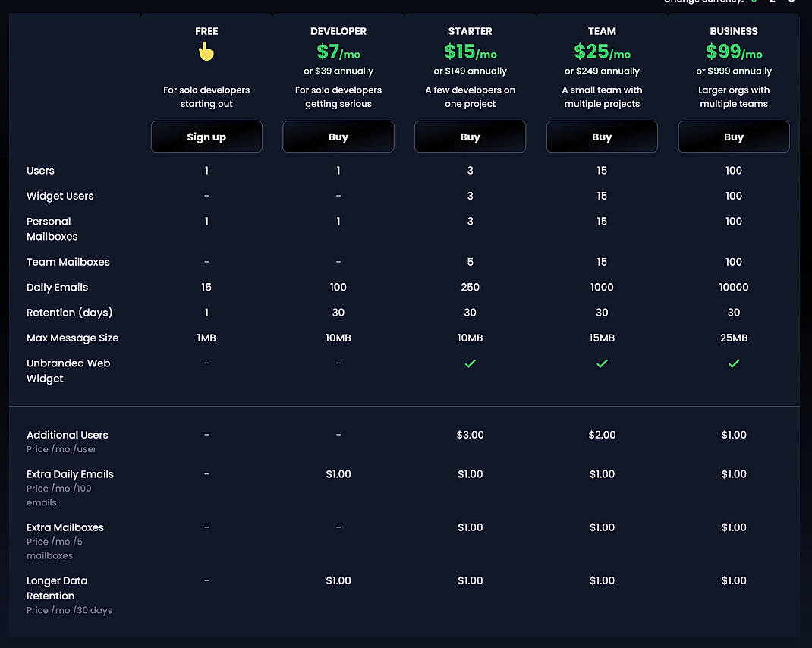
Task: Click Business plan's Users value 100
Action: tap(734, 171)
